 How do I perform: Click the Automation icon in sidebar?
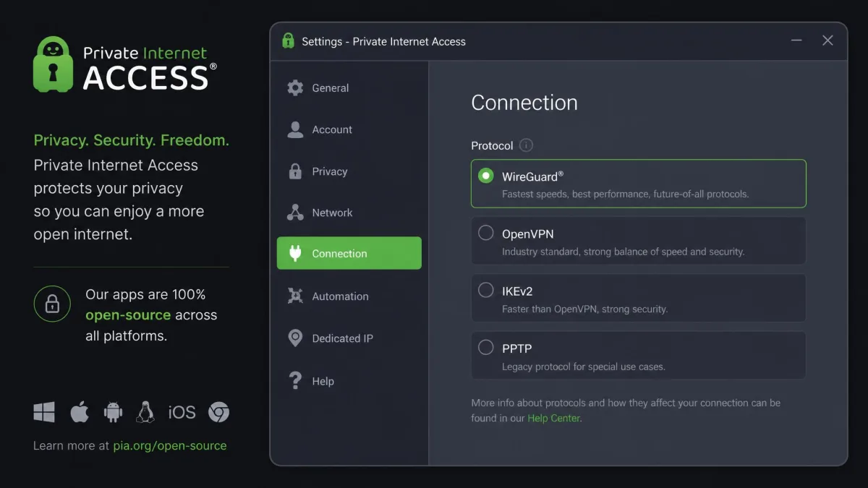tap(295, 296)
